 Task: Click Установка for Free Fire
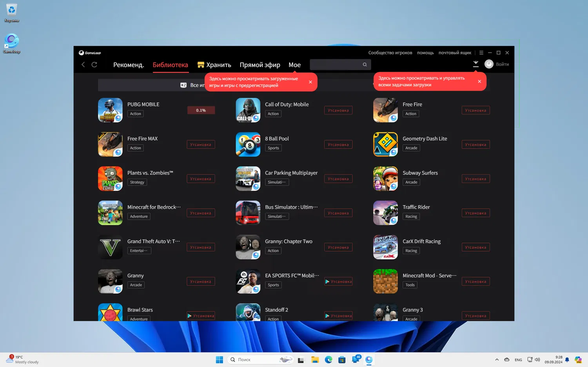pos(475,110)
